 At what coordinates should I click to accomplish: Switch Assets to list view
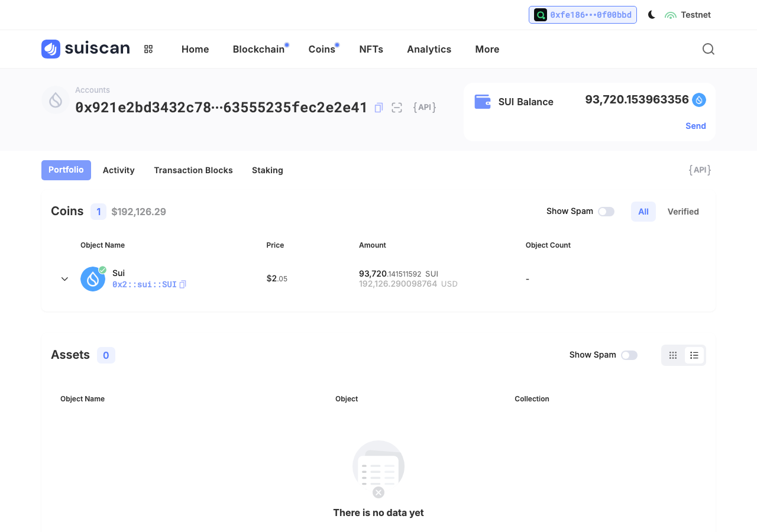(x=694, y=355)
